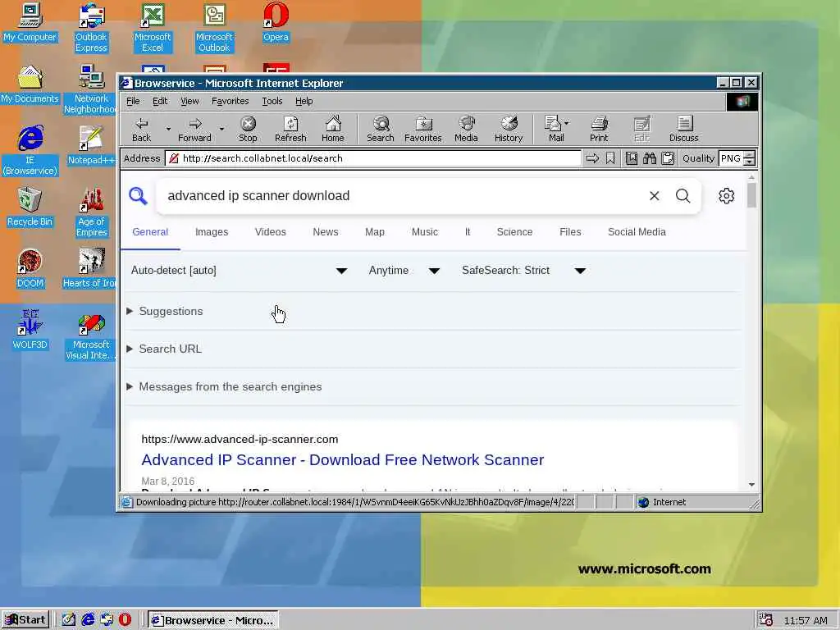Select Outlook Express desktop icon
Viewport: 840px width, 630px height.
click(x=91, y=28)
